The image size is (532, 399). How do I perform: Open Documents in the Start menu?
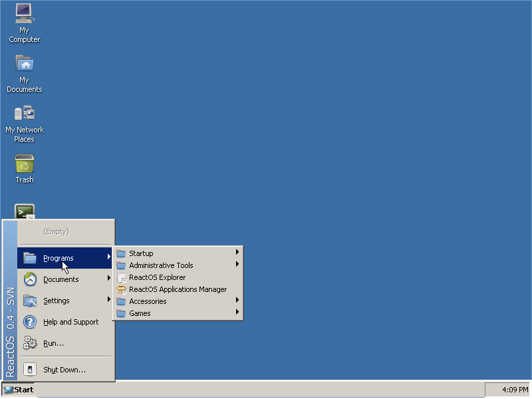tap(65, 279)
